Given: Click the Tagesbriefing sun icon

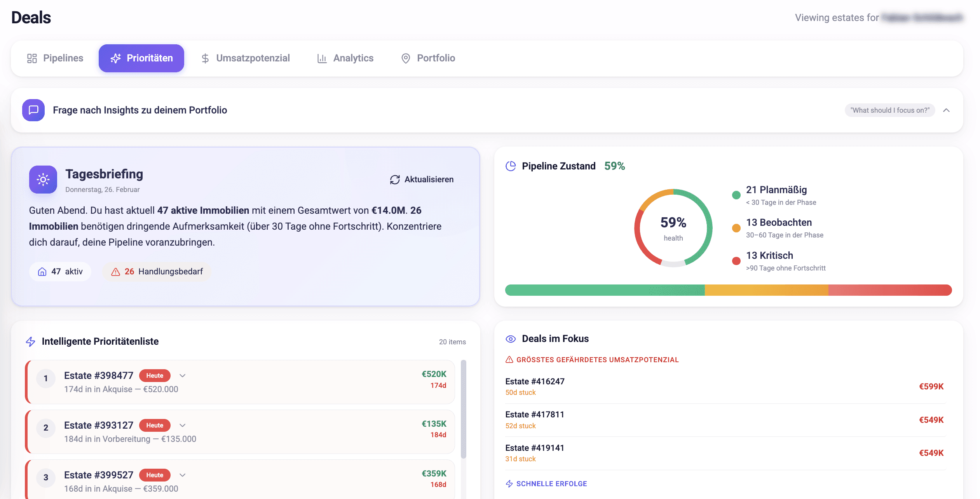Looking at the screenshot, I should pos(43,180).
